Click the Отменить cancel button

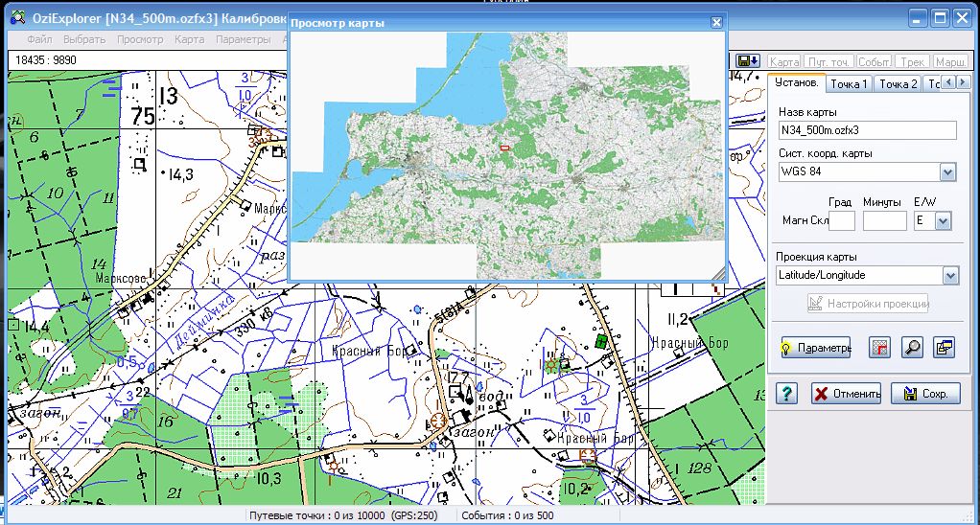847,394
